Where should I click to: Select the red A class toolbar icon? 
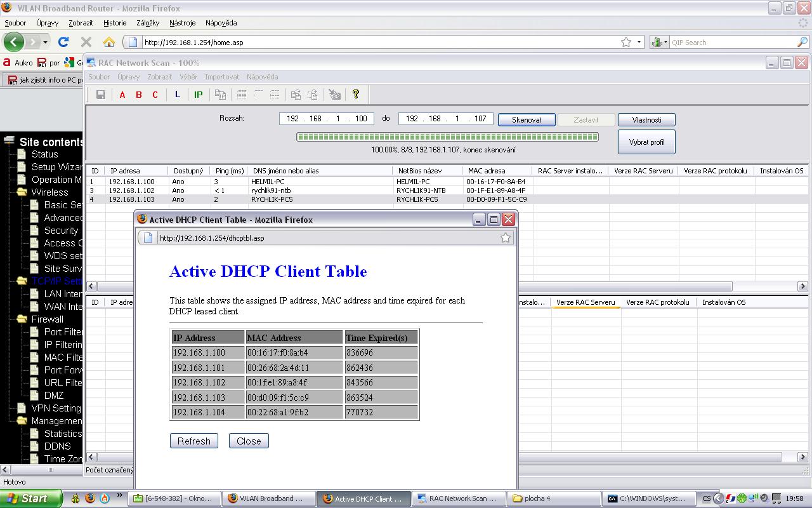coord(122,95)
